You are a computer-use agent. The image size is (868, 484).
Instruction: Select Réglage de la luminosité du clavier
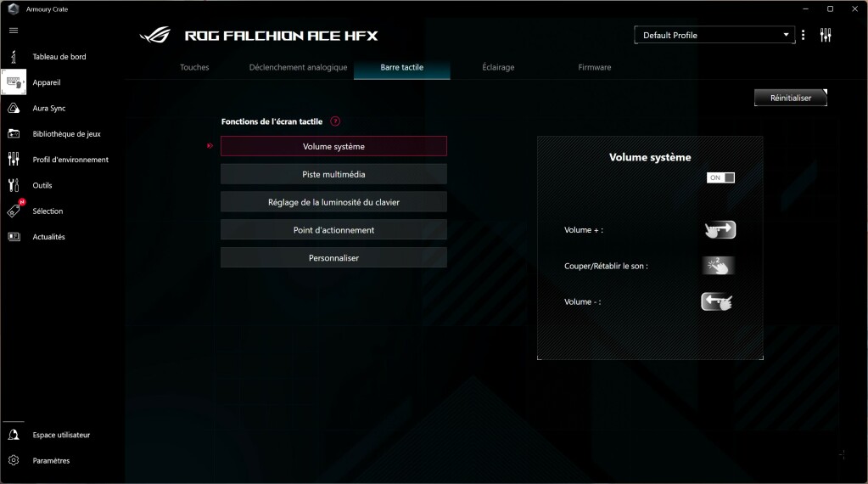pos(333,202)
